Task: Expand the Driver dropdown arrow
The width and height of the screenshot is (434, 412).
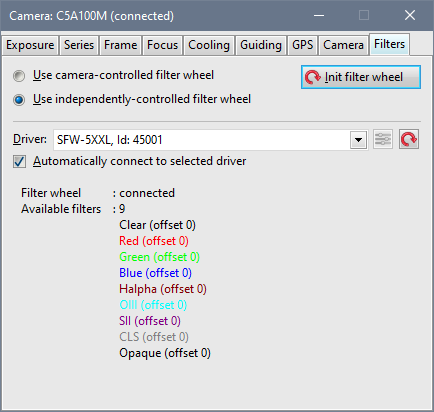Action: click(359, 139)
